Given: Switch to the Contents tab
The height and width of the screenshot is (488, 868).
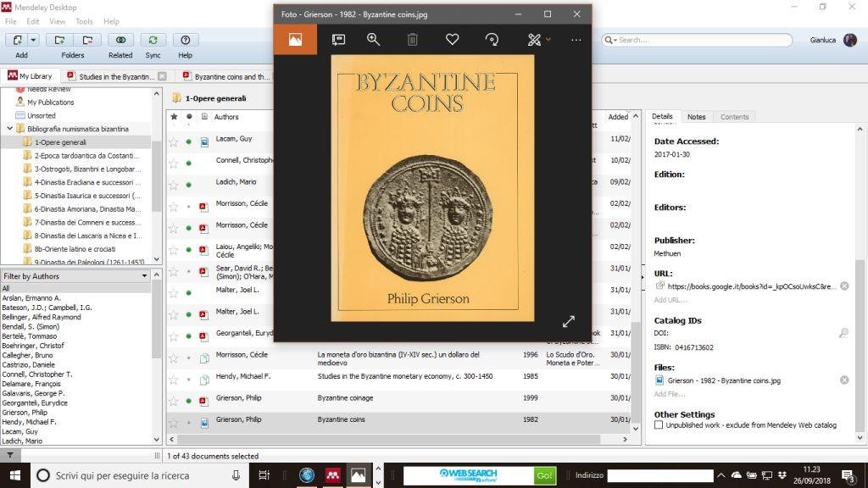Looking at the screenshot, I should click(734, 117).
